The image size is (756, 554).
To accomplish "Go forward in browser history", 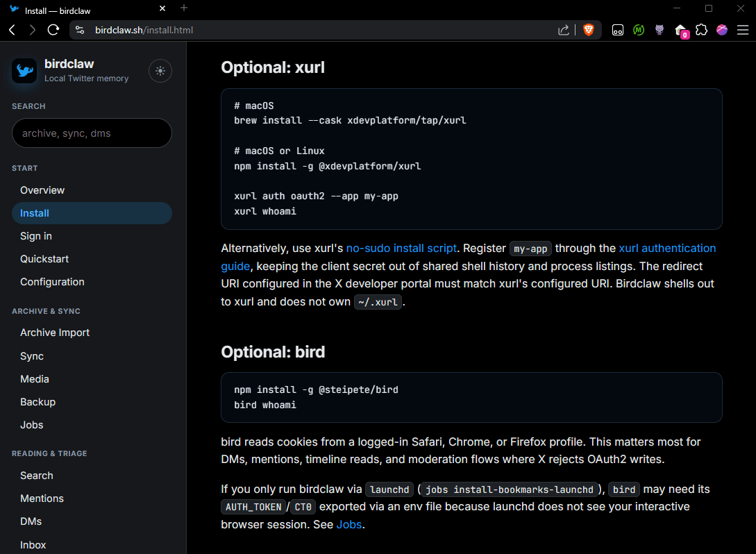I will pyautogui.click(x=33, y=30).
